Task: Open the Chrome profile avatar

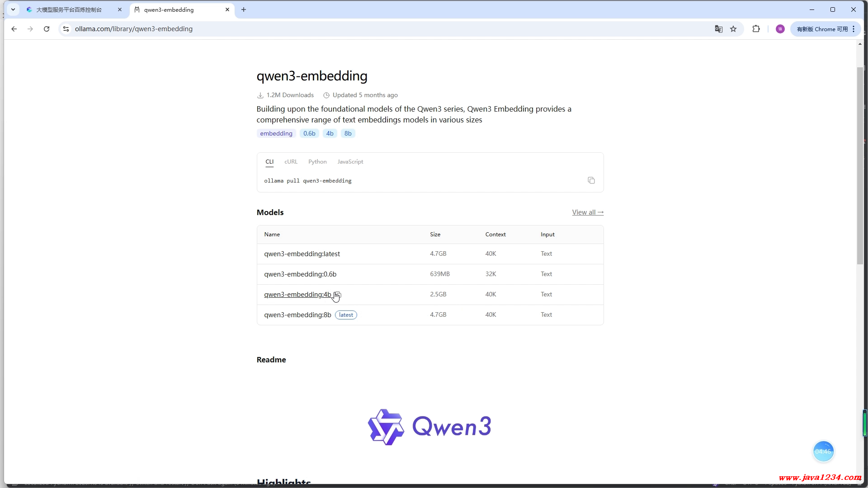Action: [x=780, y=29]
